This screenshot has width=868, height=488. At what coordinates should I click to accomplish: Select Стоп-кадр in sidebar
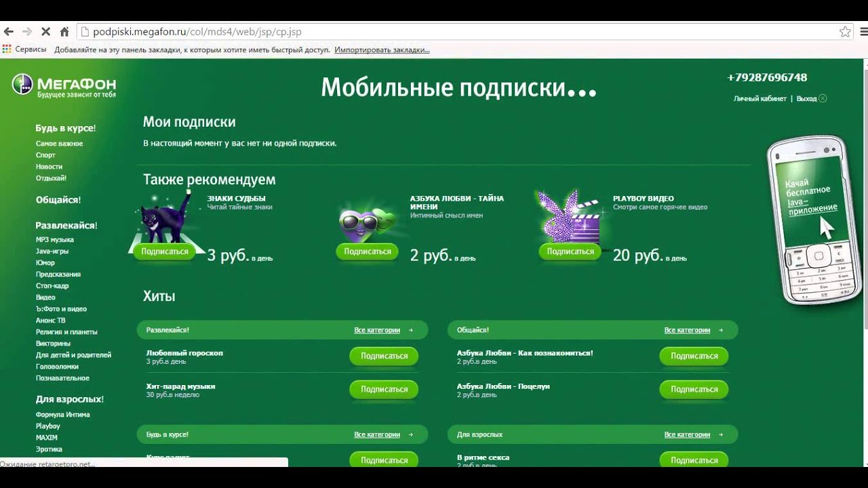point(52,286)
